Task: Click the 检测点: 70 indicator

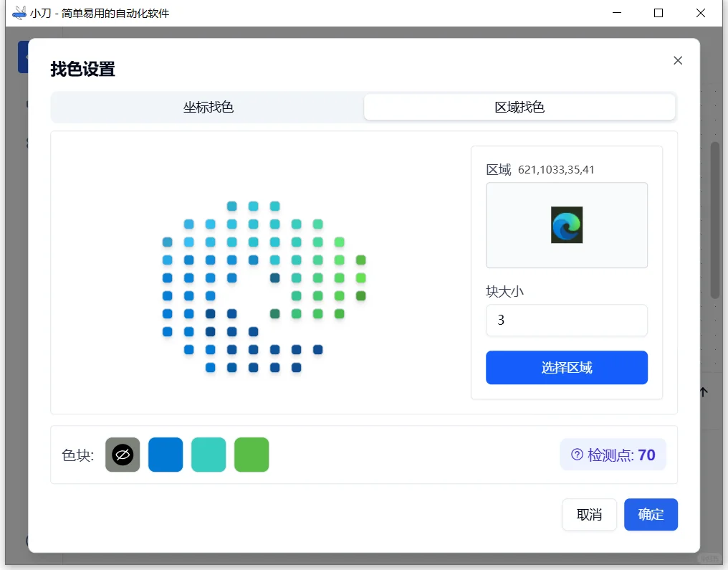Action: point(613,454)
